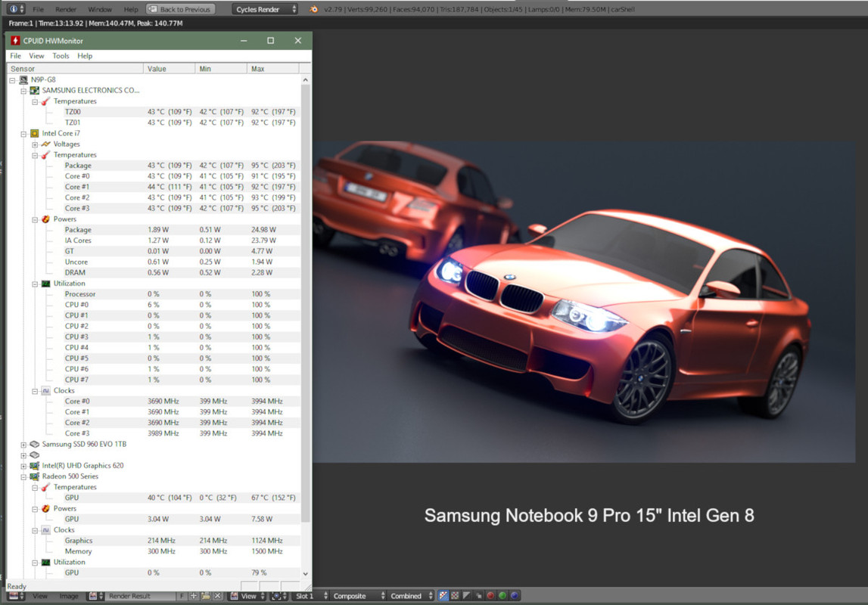The image size is (868, 605).
Task: Enable Color and Alpha channel display
Action: point(443,596)
